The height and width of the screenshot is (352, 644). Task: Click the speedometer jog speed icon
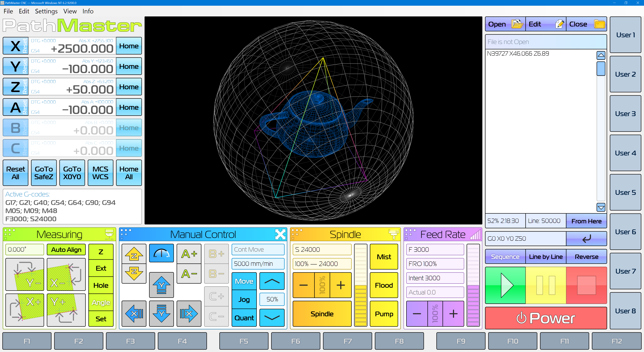coord(161,253)
